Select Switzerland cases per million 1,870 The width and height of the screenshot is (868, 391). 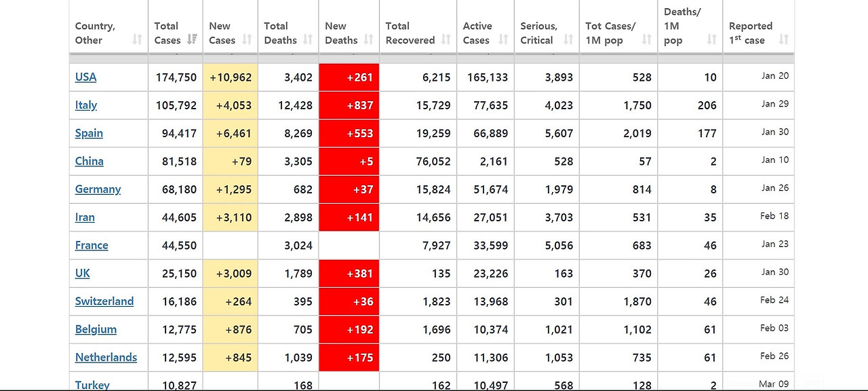click(x=637, y=301)
